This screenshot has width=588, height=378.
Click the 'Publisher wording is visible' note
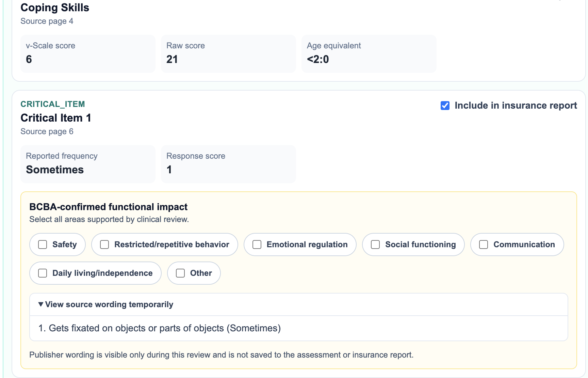[x=222, y=355]
